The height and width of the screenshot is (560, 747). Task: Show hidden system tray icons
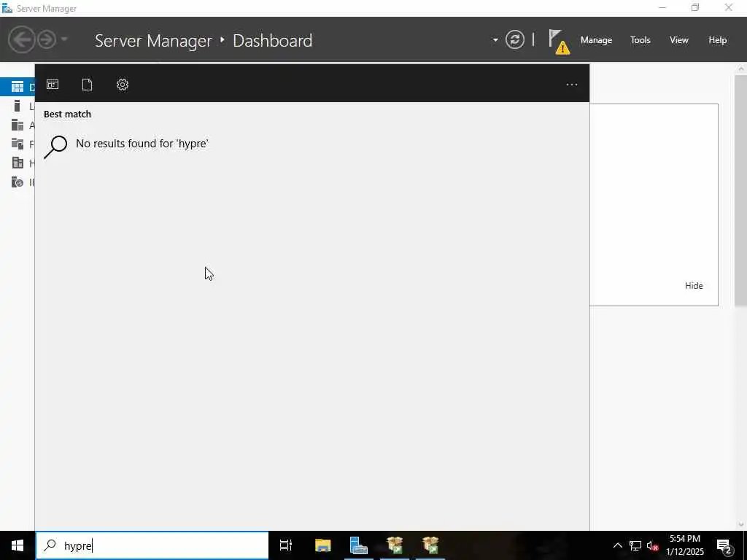pos(617,545)
